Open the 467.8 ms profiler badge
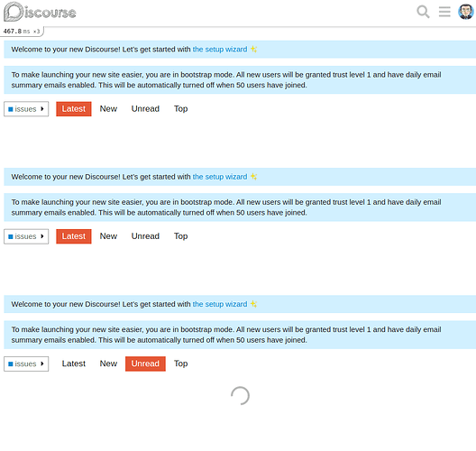The image size is (476, 451). tap(22, 32)
